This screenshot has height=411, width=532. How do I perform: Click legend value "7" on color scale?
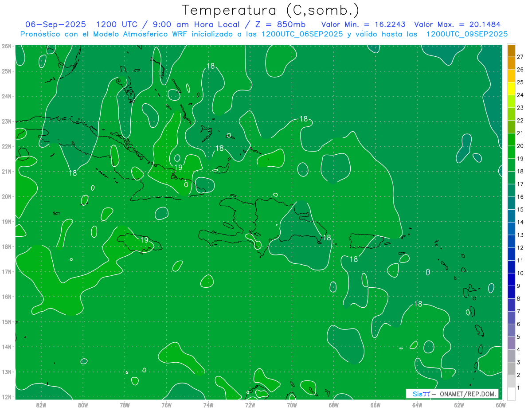coord(519,311)
